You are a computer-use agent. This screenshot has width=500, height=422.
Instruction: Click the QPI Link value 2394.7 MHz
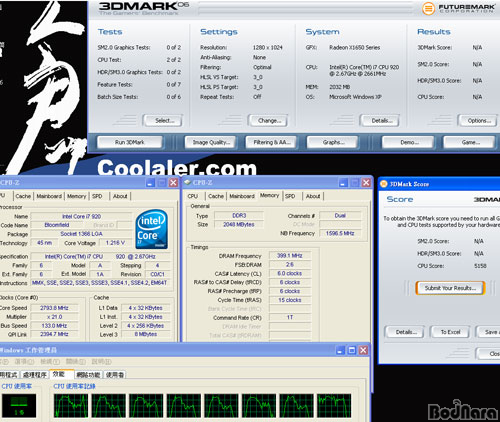(x=54, y=334)
